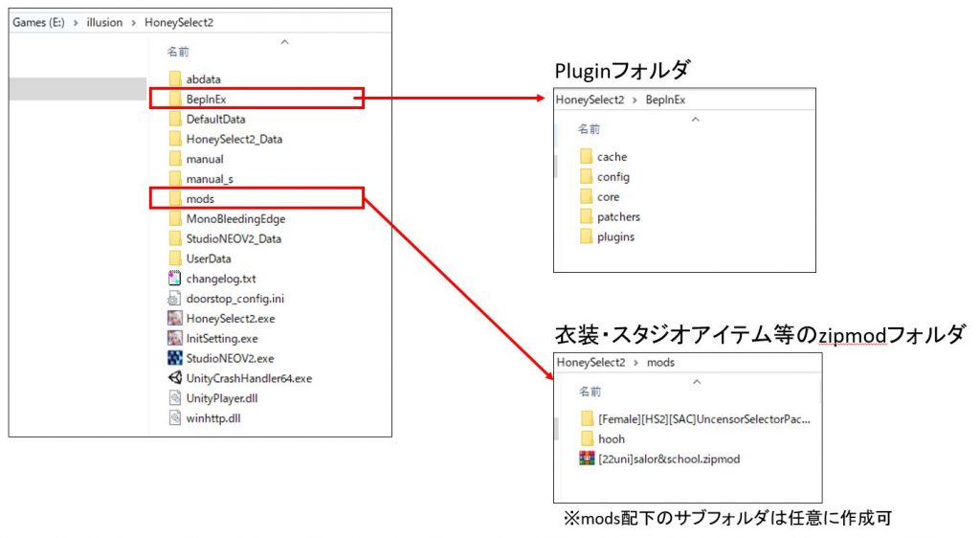980x538 pixels.
Task: Select the changelog.txt file name
Action: coord(221,278)
